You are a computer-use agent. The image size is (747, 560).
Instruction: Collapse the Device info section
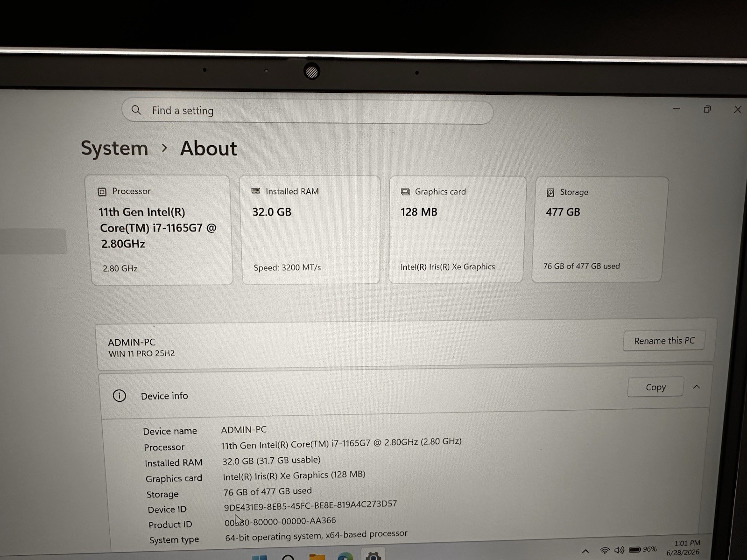click(697, 387)
